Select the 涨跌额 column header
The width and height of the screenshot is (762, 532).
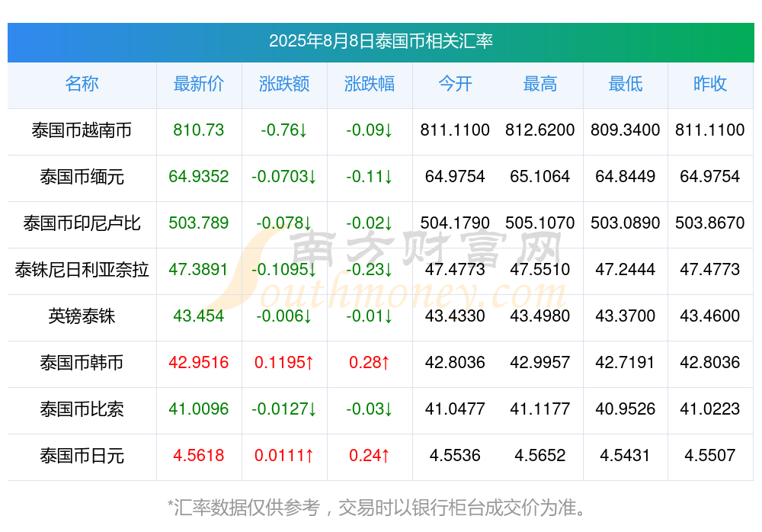click(284, 84)
